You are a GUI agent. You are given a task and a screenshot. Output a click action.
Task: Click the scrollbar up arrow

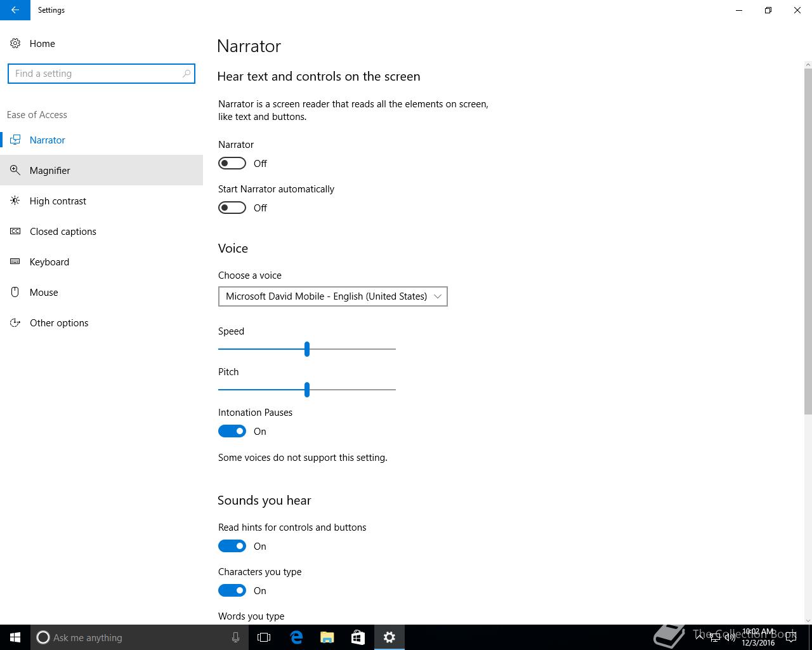coord(808,64)
